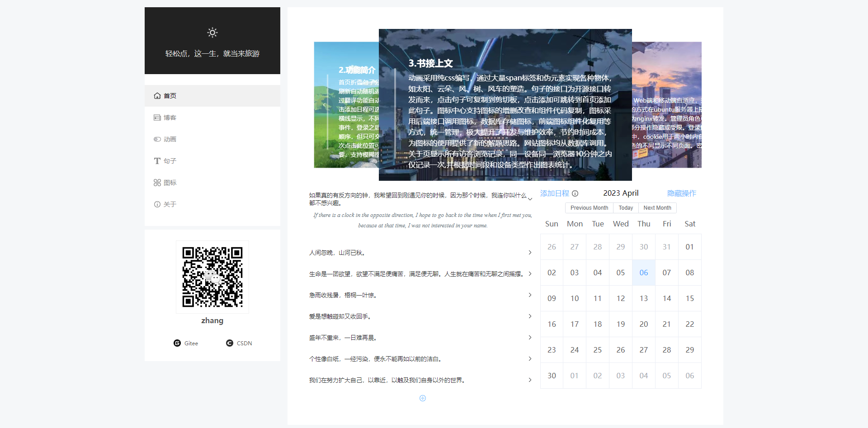Select calendar date 24
The height and width of the screenshot is (428, 868).
click(x=575, y=350)
